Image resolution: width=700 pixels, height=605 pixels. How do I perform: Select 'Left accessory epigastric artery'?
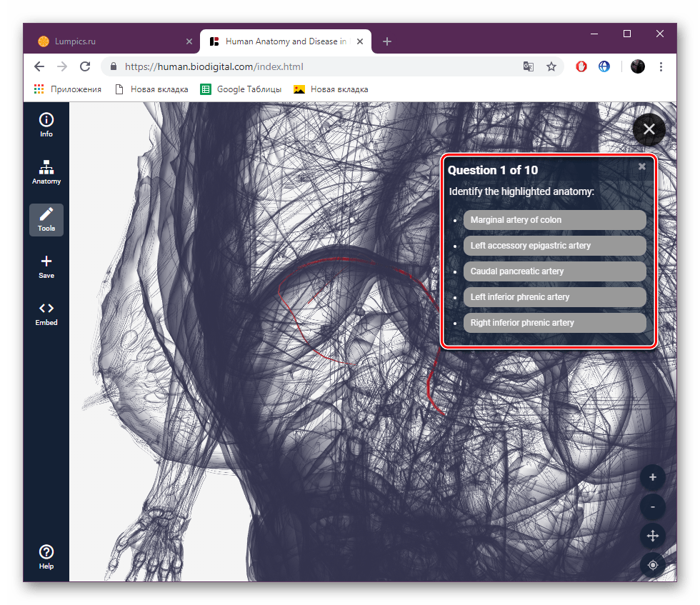pos(554,245)
